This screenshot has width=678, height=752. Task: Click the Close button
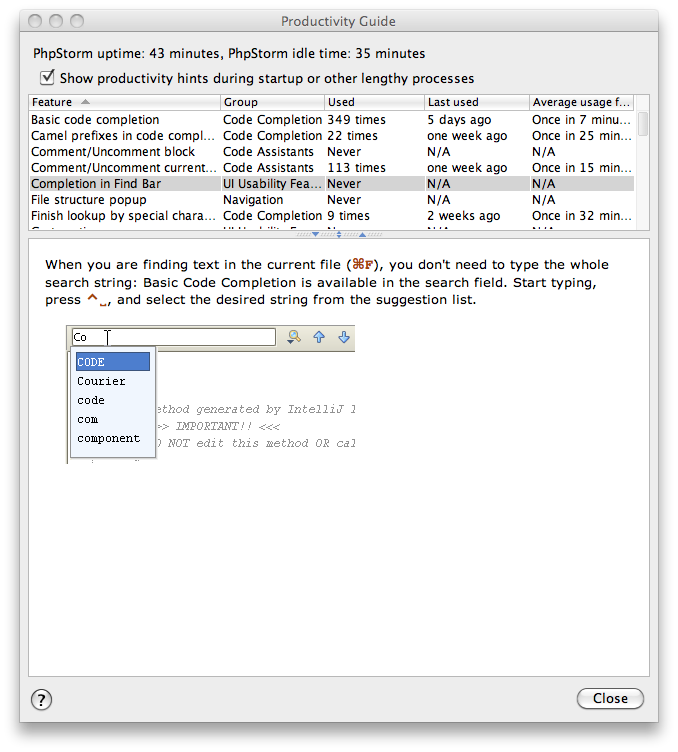pyautogui.click(x=610, y=698)
